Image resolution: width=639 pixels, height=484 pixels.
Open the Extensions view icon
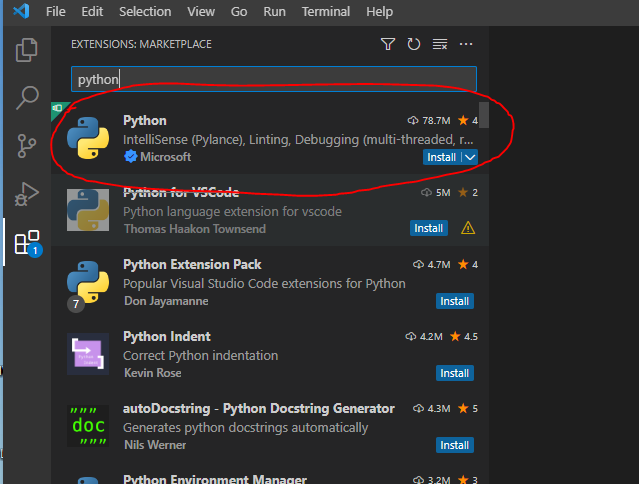(28, 242)
